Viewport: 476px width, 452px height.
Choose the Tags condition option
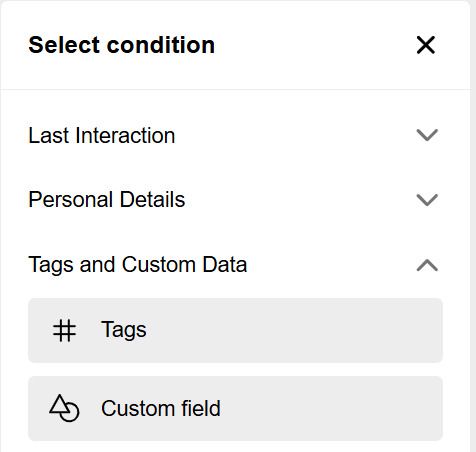[x=235, y=330]
